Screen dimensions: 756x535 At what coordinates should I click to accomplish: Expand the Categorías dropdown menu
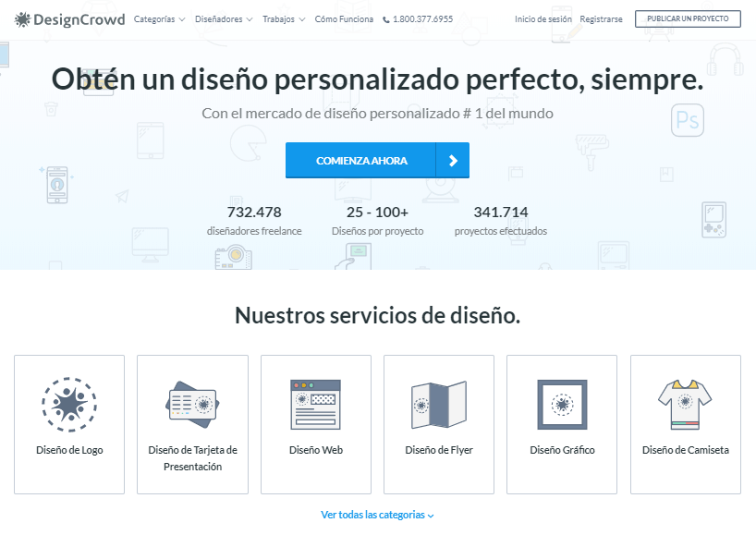click(159, 19)
